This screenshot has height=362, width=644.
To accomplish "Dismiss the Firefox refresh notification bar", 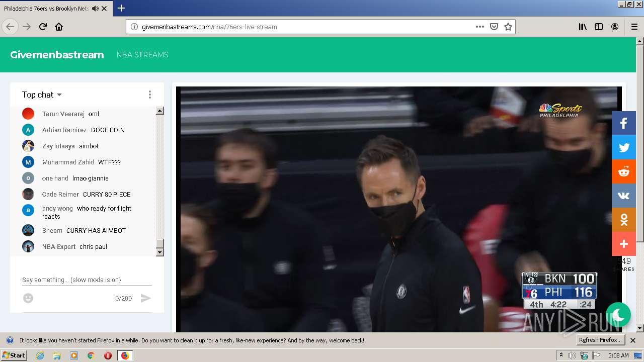I will click(633, 340).
